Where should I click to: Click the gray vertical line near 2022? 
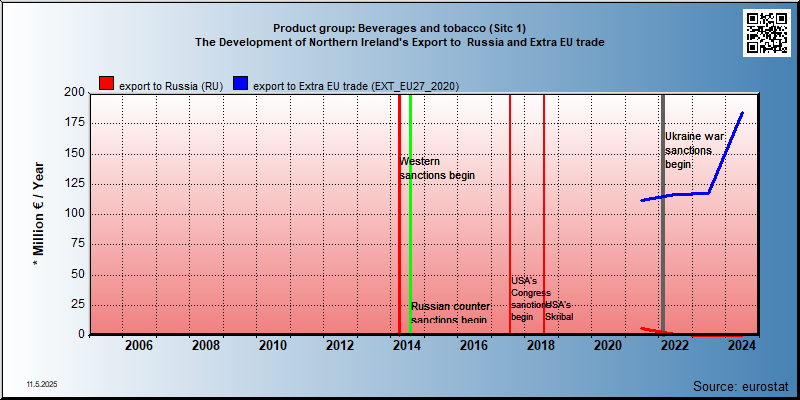(663, 214)
